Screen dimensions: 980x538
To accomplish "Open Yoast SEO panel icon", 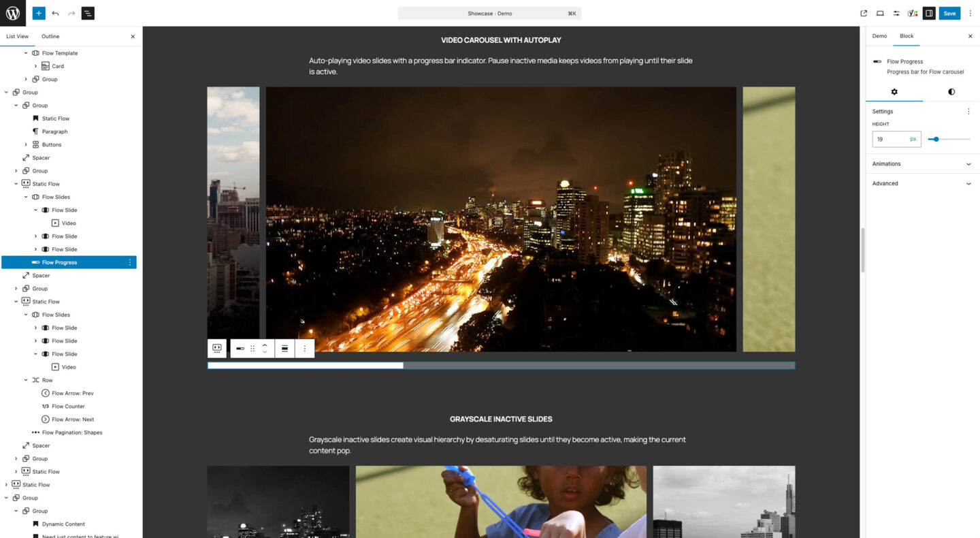I will (x=913, y=13).
